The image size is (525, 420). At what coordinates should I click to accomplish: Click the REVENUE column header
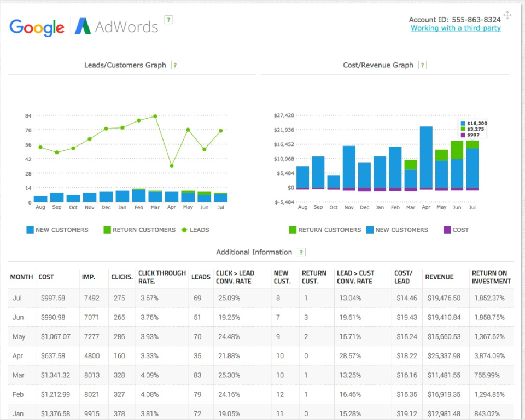point(439,277)
